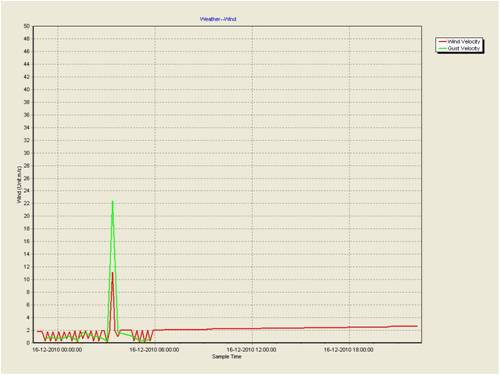Click the right end of the red line
The height and width of the screenshot is (375, 500).
417,326
